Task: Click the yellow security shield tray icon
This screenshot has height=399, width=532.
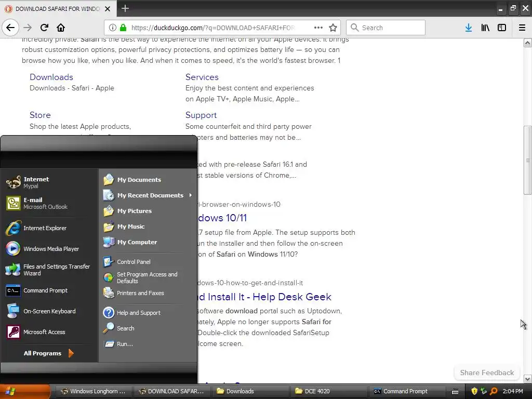Action: [x=474, y=391]
